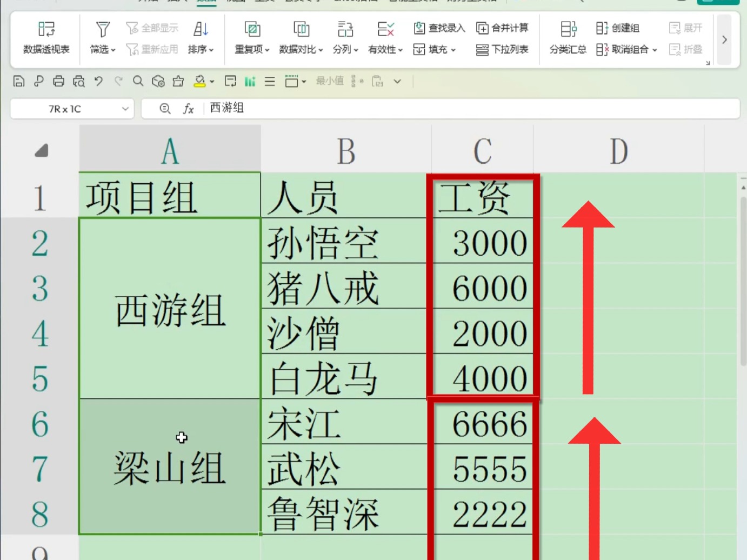Click the formula bar zoom magnifier icon
Image resolution: width=747 pixels, height=560 pixels.
[x=165, y=109]
